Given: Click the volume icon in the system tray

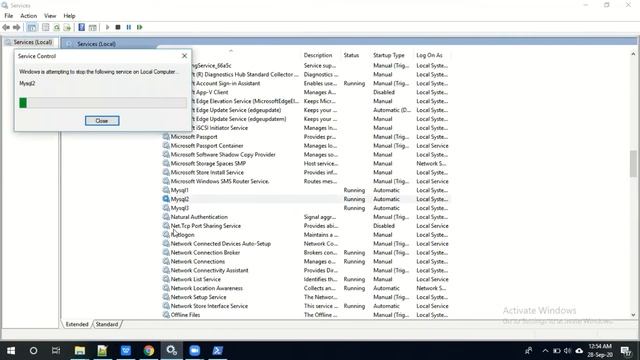Looking at the screenshot, I should pyautogui.click(x=567, y=351).
